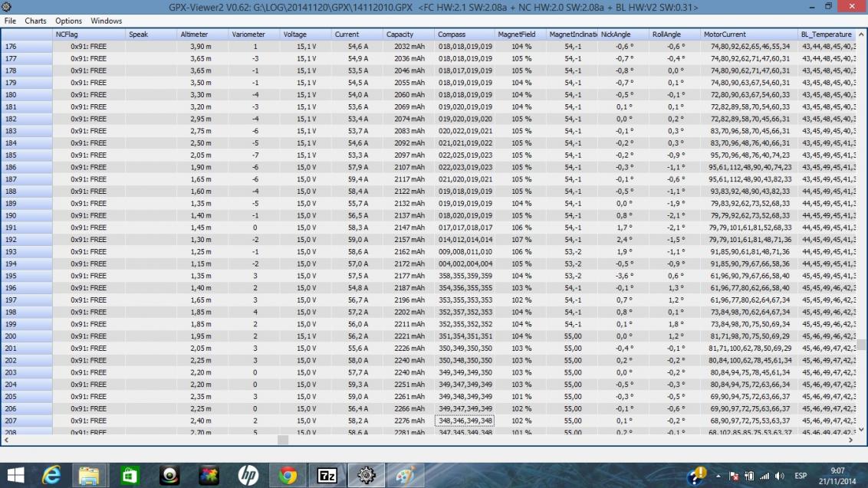Launch Internet Explorer from the taskbar

click(51, 475)
